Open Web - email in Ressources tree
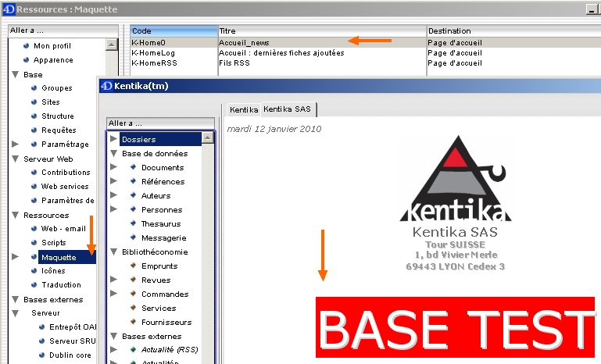Image resolution: width=601 pixels, height=364 pixels. click(63, 229)
